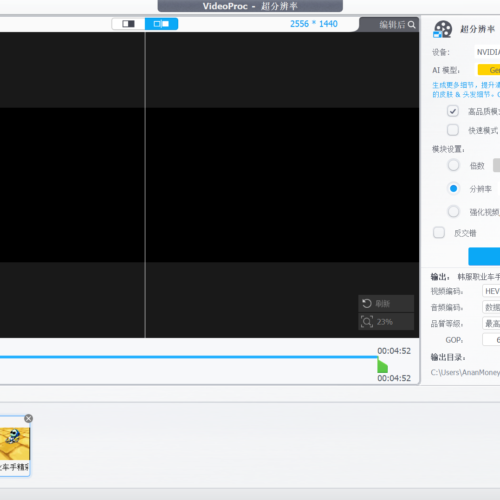Open the 品質等級 dropdown
Viewport: 500px width, 500px height.
(491, 323)
